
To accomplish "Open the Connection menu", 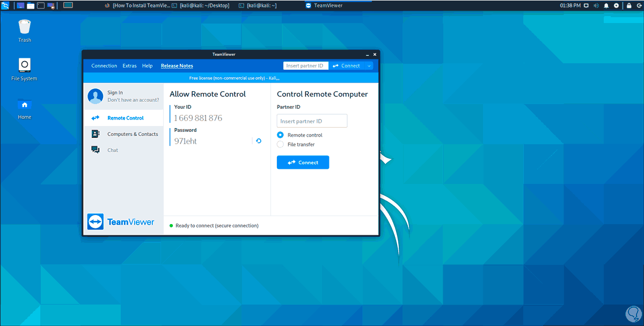I will [x=104, y=66].
